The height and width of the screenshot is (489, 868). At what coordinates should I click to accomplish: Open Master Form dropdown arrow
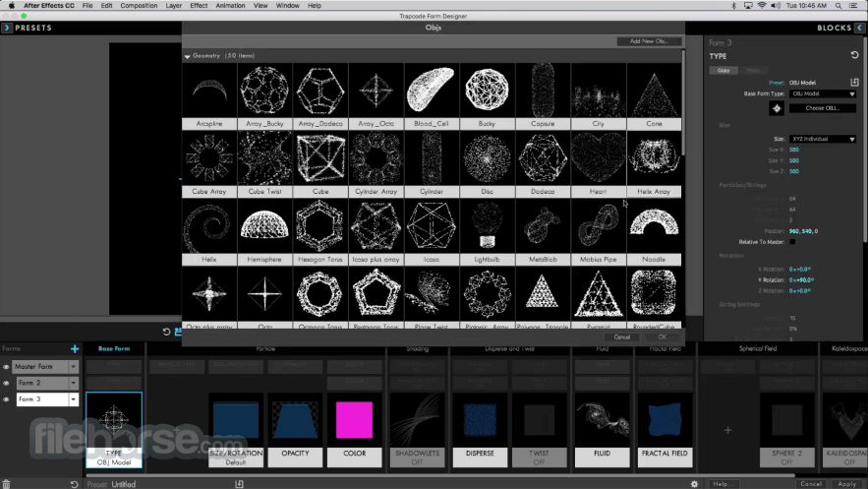point(73,367)
